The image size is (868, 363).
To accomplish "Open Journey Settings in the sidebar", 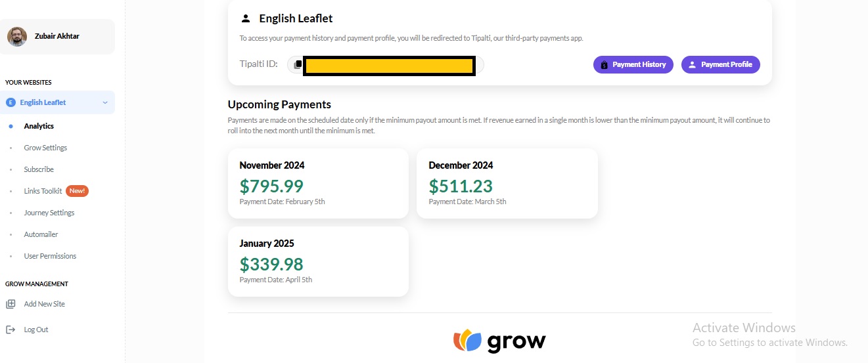I will pos(49,213).
